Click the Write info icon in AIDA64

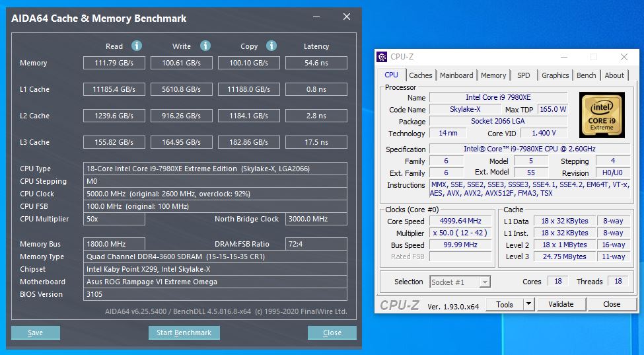click(205, 46)
